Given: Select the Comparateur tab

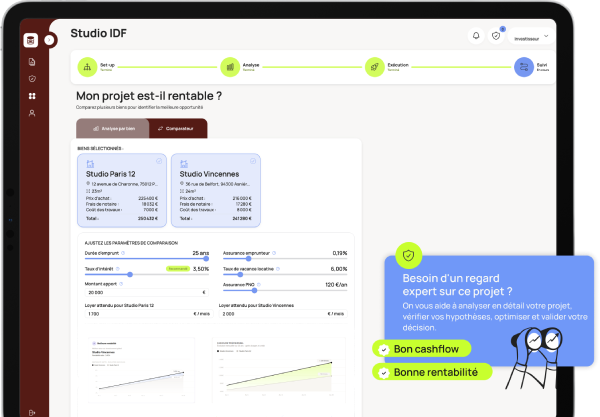Looking at the screenshot, I should [176, 129].
